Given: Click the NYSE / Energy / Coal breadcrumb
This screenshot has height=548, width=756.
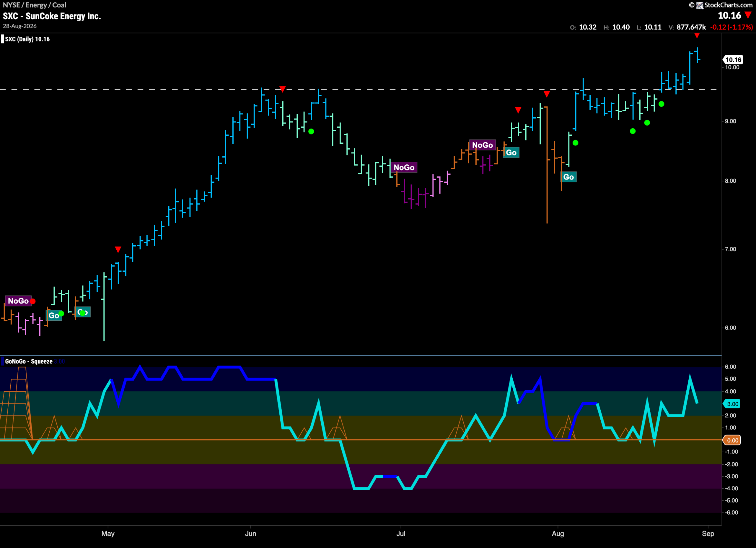Looking at the screenshot, I should pyautogui.click(x=35, y=5).
